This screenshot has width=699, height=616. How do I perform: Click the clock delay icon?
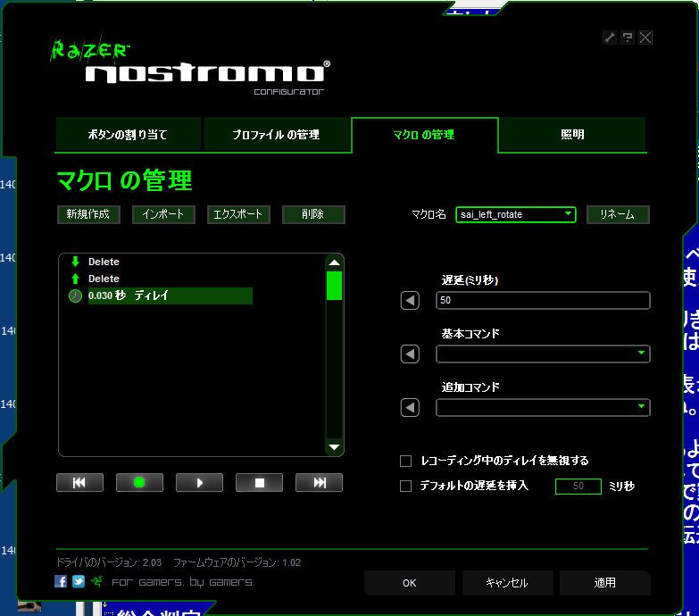point(75,296)
